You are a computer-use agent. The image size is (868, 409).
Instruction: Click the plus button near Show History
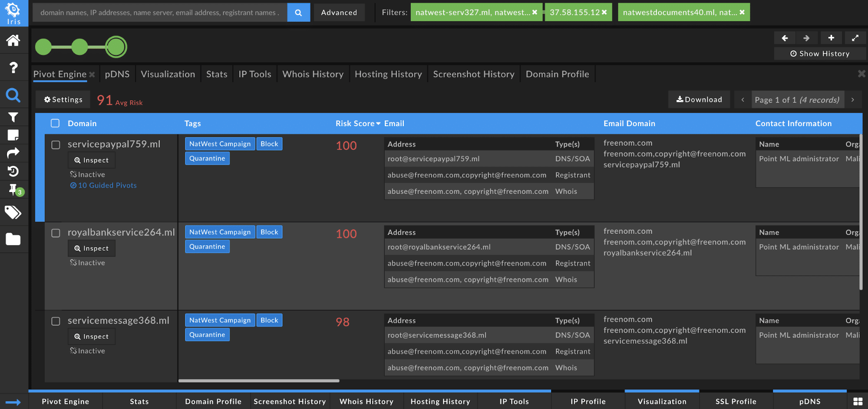831,38
